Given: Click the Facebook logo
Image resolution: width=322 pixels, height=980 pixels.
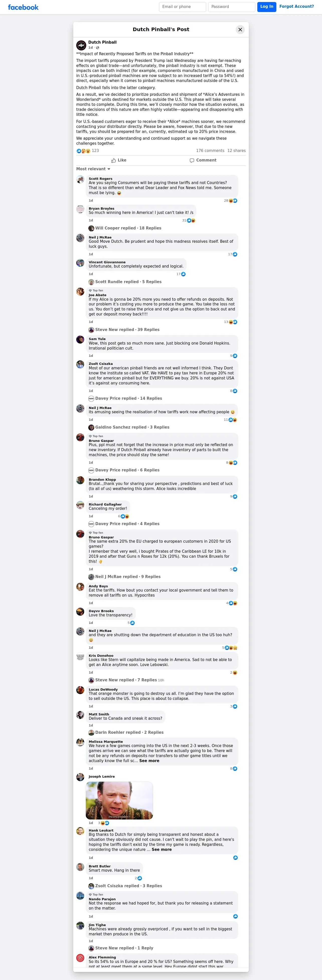Looking at the screenshot, I should pyautogui.click(x=23, y=7).
